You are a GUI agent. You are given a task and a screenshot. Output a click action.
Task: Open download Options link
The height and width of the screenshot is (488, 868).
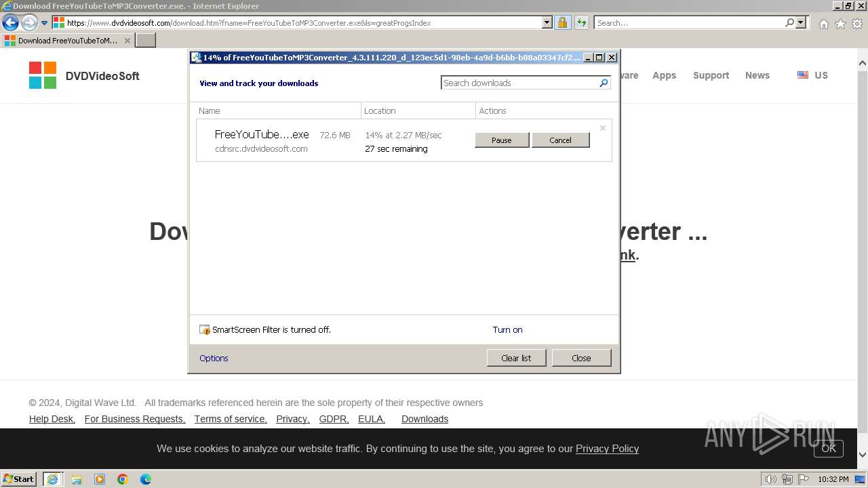coord(214,359)
